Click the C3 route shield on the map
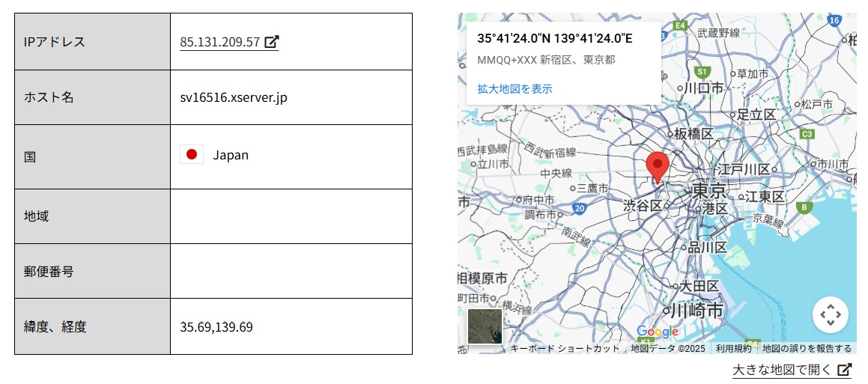This screenshot has width=868, height=384. [x=807, y=134]
